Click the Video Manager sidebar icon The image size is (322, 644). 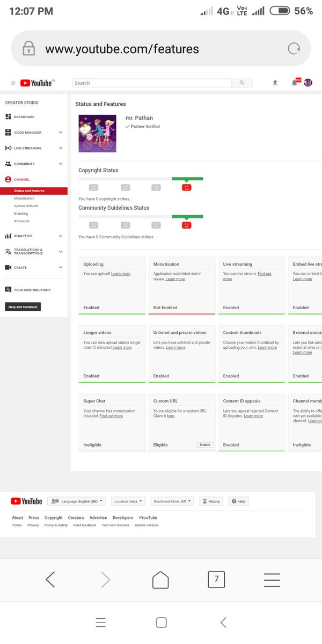point(8,133)
